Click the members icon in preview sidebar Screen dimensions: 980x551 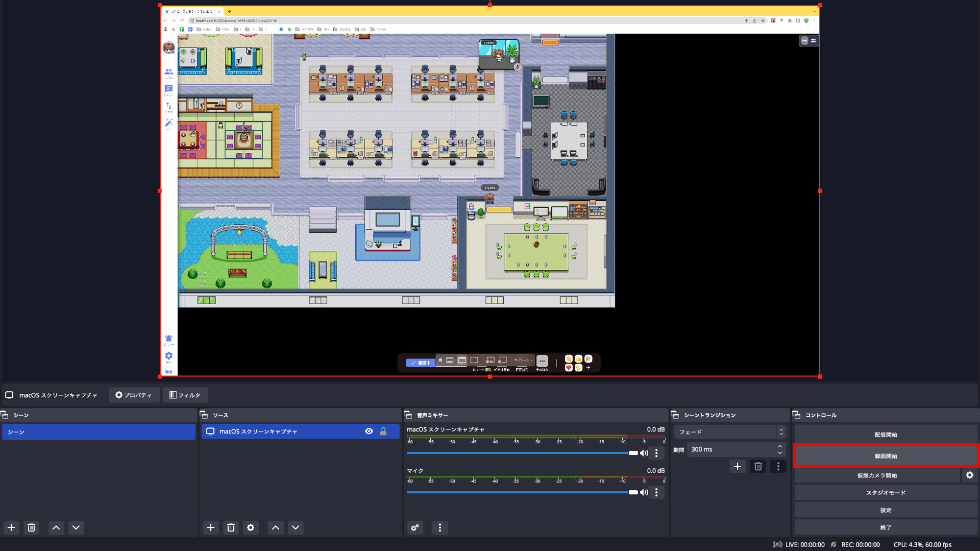tap(169, 72)
